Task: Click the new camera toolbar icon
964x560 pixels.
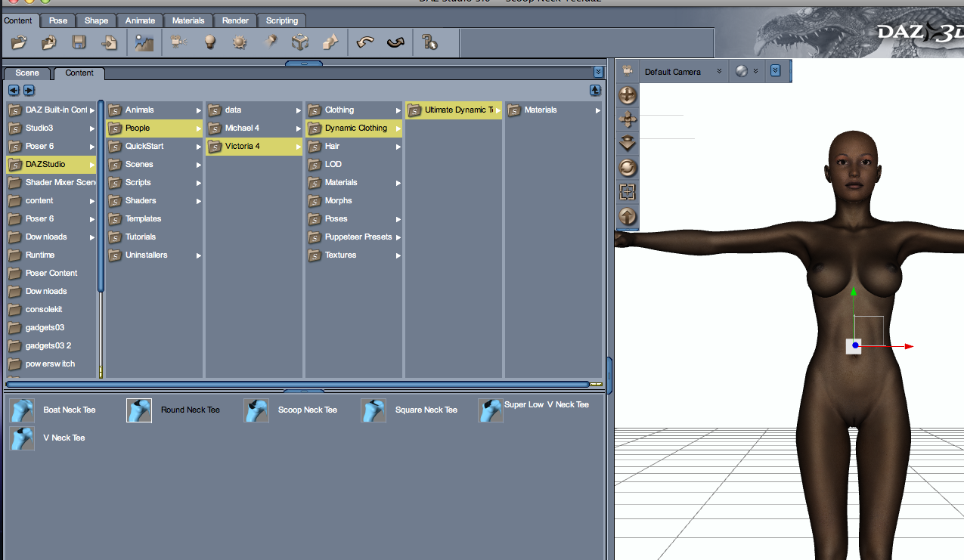Action: coord(178,43)
